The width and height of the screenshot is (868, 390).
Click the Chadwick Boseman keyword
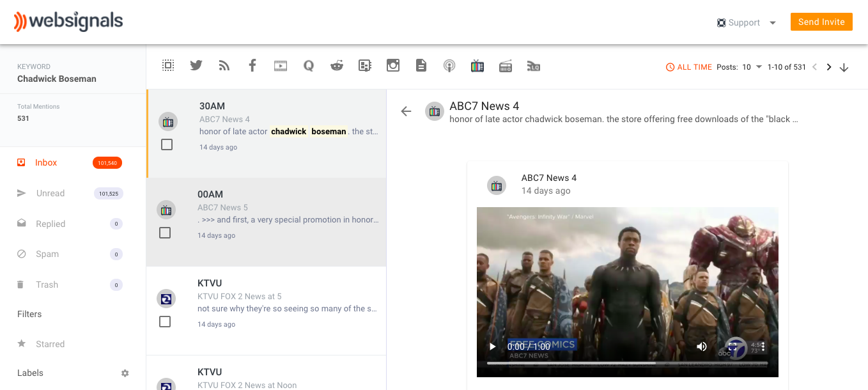[57, 79]
